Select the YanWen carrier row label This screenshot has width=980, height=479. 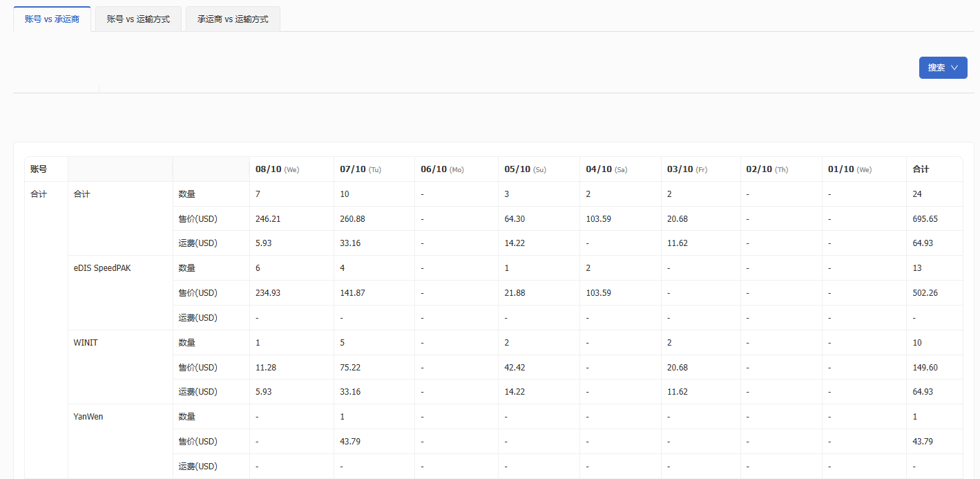pyautogui.click(x=88, y=417)
